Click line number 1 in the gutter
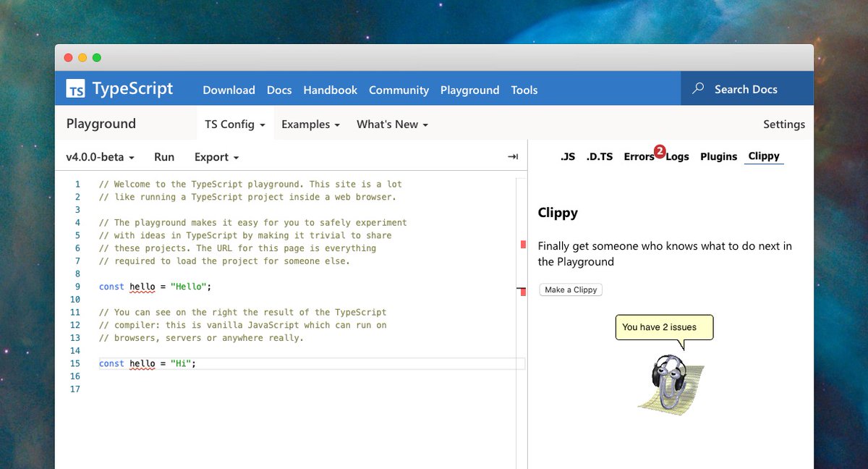Image resolution: width=868 pixels, height=469 pixels. click(x=78, y=184)
